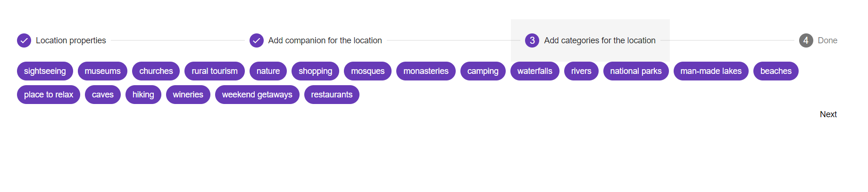Select the nature category chip
The image size is (868, 192).
coord(268,71)
